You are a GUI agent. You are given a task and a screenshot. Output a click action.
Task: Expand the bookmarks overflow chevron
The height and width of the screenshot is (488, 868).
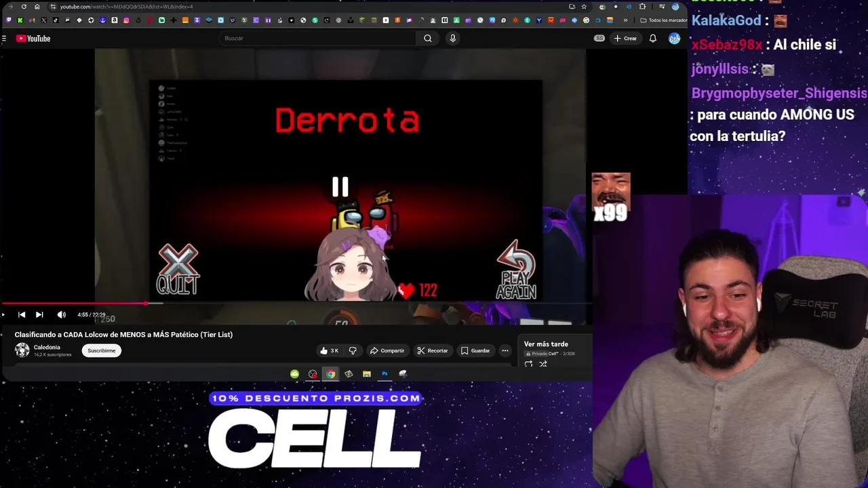coord(625,20)
